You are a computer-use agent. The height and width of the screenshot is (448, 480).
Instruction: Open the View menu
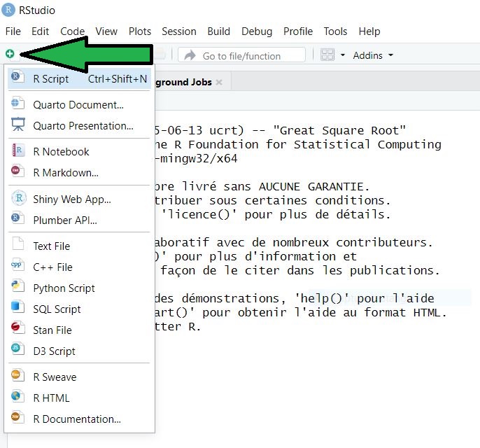pos(106,31)
